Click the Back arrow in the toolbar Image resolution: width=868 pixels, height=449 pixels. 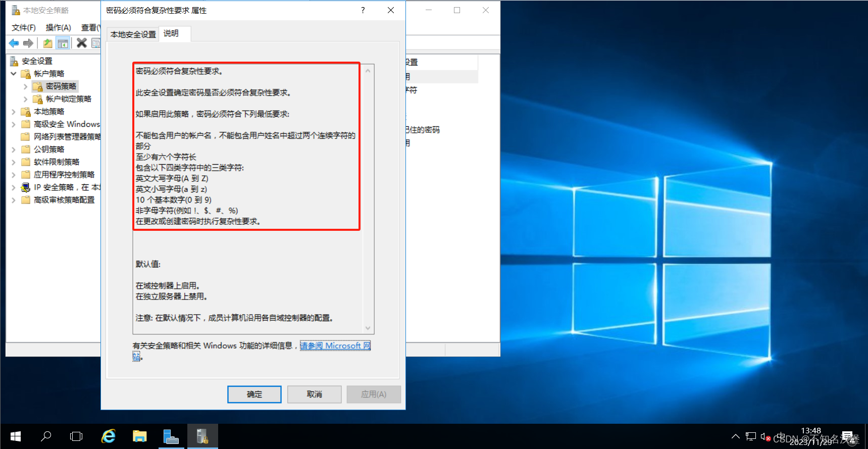coord(14,43)
